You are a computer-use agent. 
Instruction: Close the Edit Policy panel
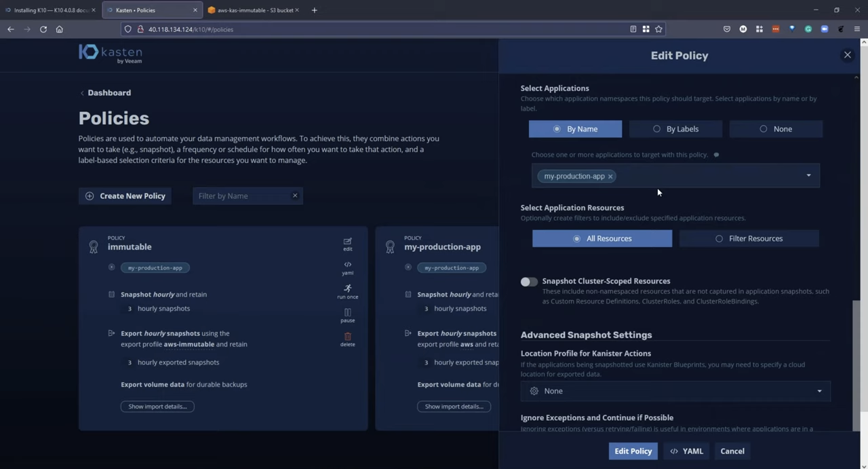847,55
